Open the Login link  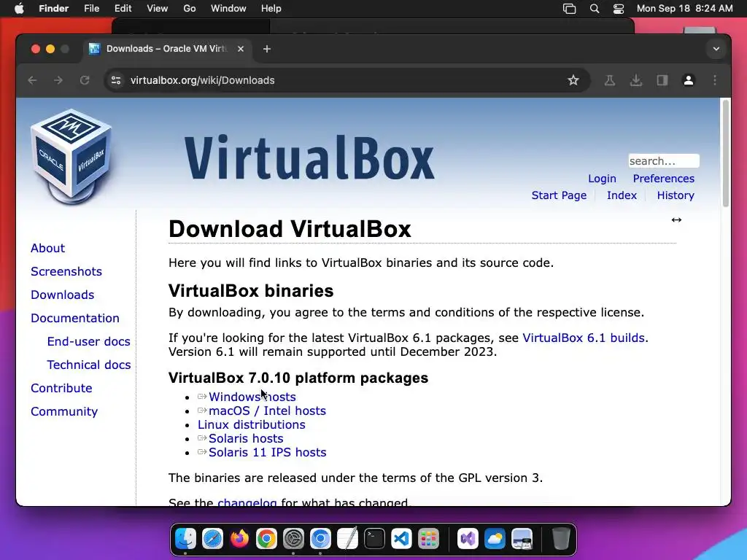click(602, 179)
